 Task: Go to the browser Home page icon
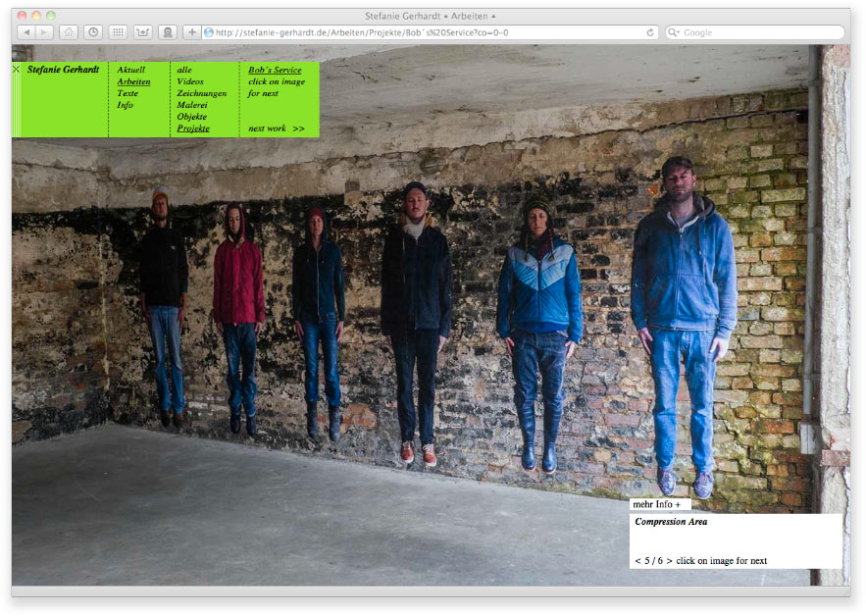click(69, 32)
